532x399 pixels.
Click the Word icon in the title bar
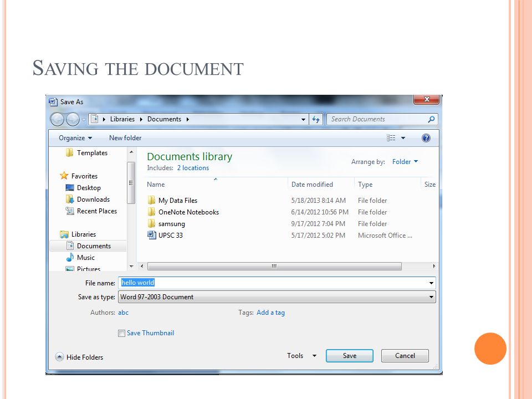[x=53, y=102]
